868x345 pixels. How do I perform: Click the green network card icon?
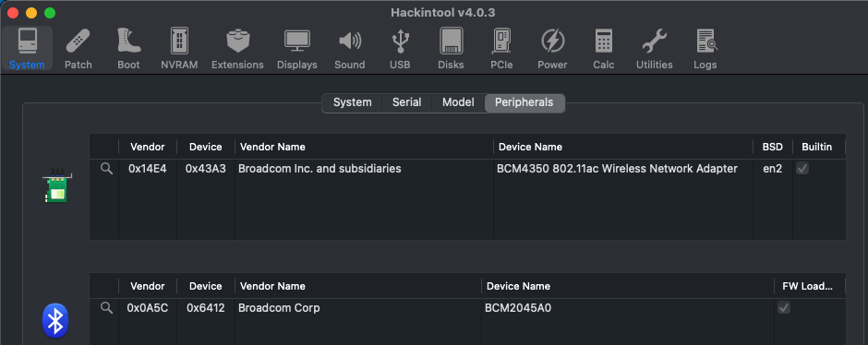point(57,185)
